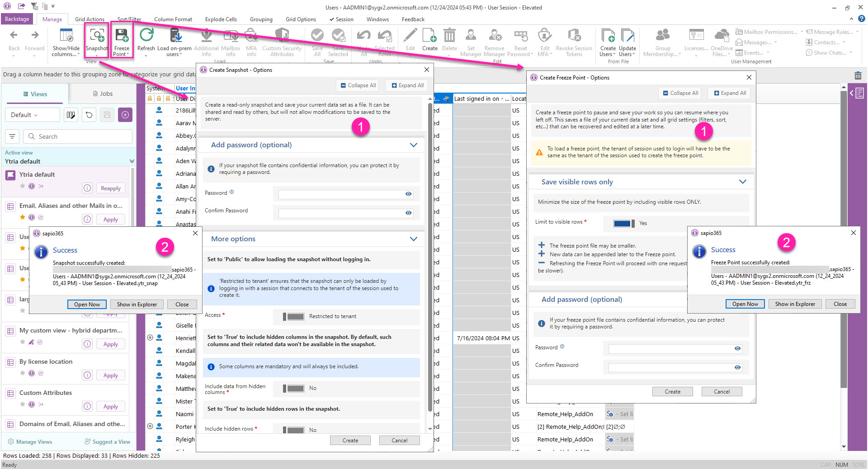Switch to the Jobs tab
The height and width of the screenshot is (469, 868).
[x=103, y=94]
